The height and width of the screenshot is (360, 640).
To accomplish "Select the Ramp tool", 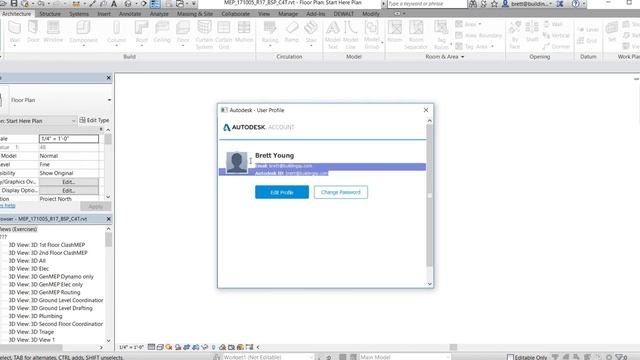I will click(291, 32).
